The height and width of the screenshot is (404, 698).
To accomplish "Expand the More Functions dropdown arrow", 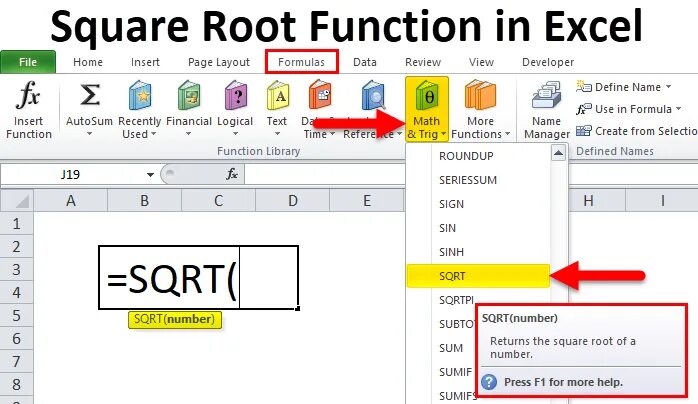I will [507, 134].
